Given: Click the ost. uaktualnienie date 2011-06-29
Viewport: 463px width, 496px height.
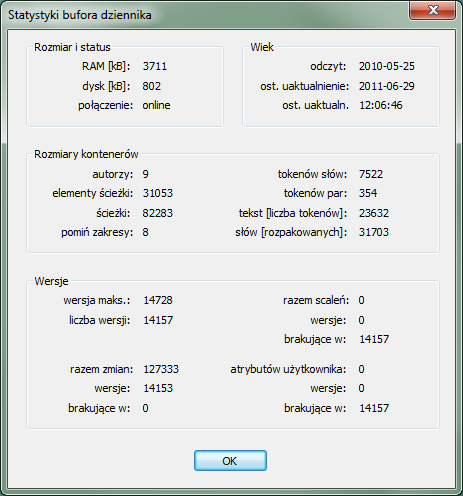Looking at the screenshot, I should (387, 86).
